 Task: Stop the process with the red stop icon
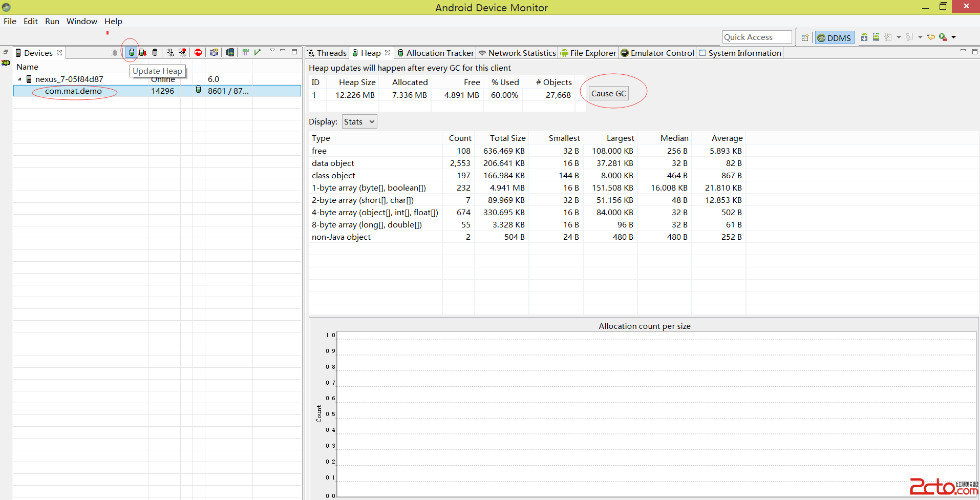[x=198, y=52]
